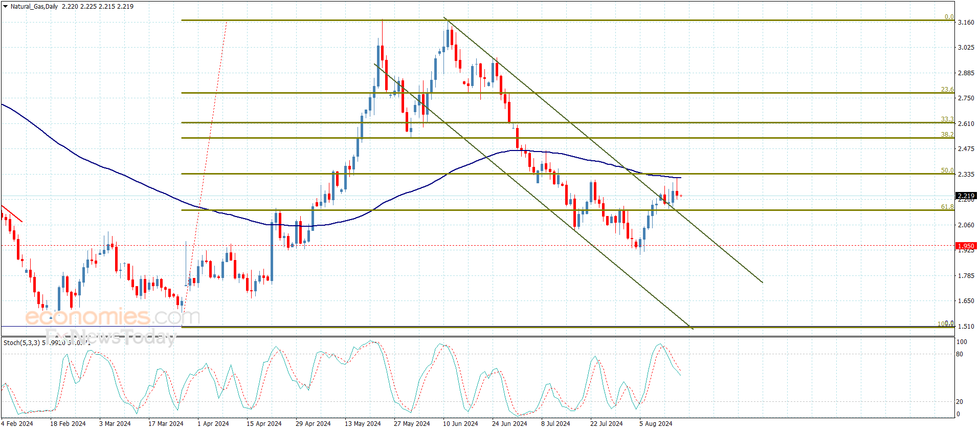The image size is (980, 430).
Task: Click the 61.8 Fibonacci retracement label
Action: pyautogui.click(x=947, y=207)
